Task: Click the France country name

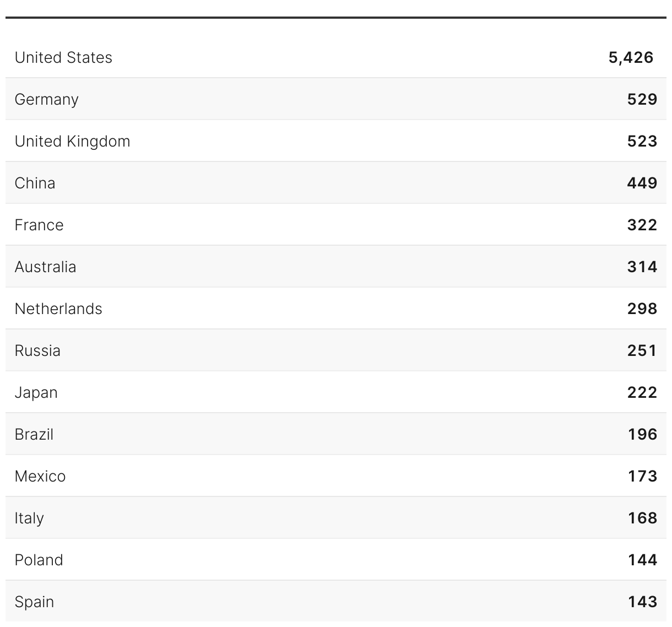Action: click(39, 225)
